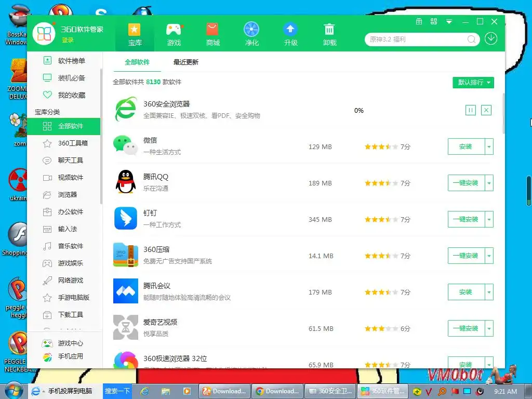
Task: Switch to the 全部软件 tab
Action: tap(137, 62)
